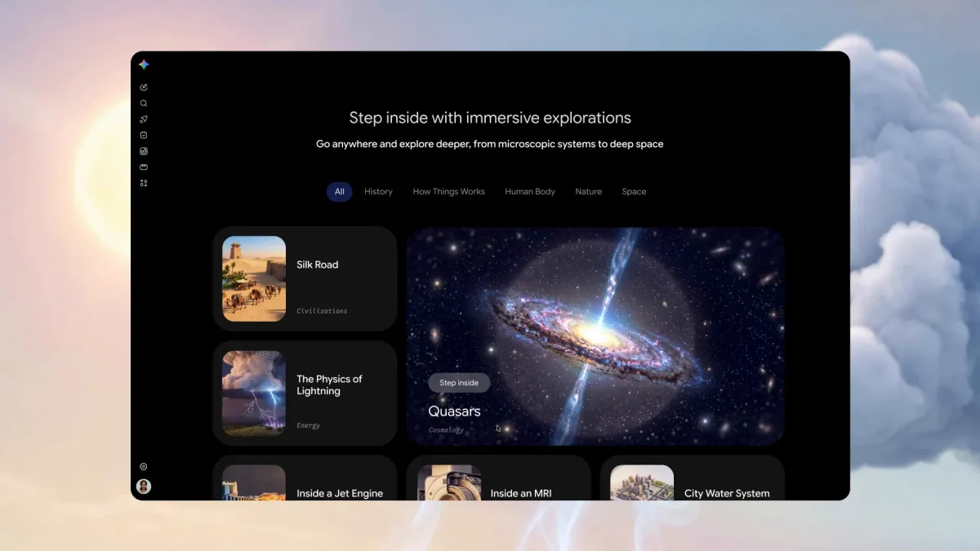Click the Silk Road desert camel thumbnail
Viewport: 980px width, 551px height.
pyautogui.click(x=254, y=279)
